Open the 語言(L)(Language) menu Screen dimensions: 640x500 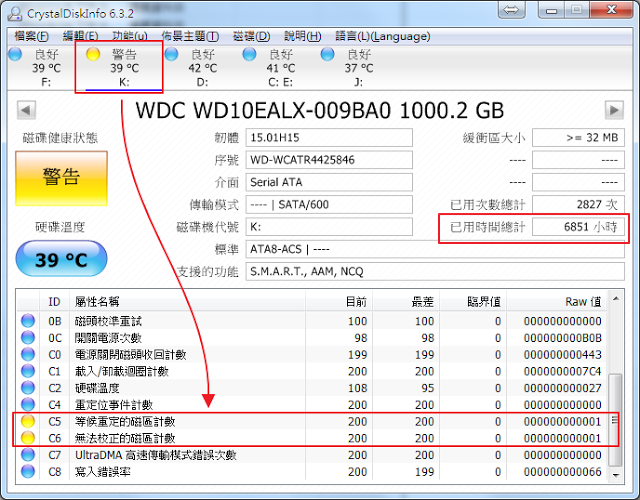382,36
